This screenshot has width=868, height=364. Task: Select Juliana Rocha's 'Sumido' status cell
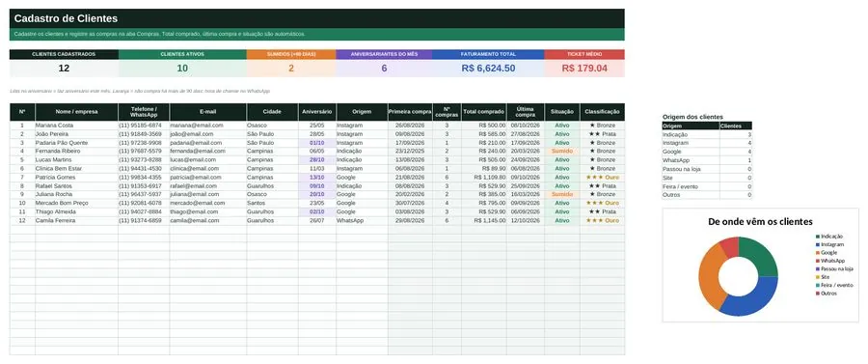[x=562, y=194]
